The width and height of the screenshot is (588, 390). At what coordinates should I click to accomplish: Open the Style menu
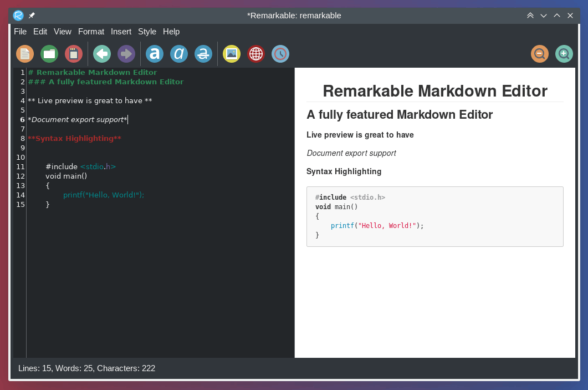(147, 32)
